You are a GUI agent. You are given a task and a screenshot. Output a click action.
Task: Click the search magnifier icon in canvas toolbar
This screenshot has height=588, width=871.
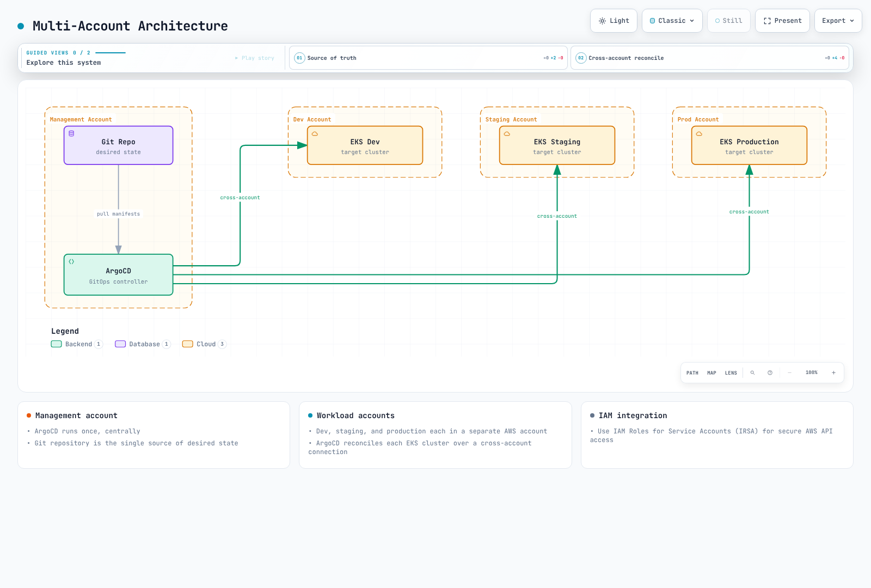click(x=752, y=373)
